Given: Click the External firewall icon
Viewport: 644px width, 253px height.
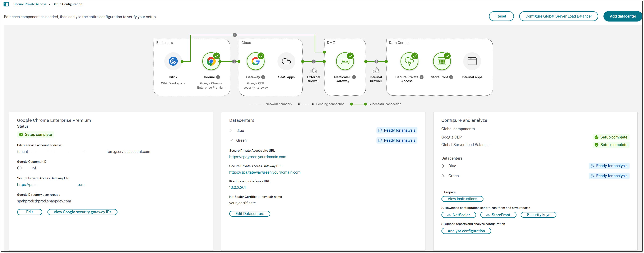Looking at the screenshot, I should click(314, 71).
